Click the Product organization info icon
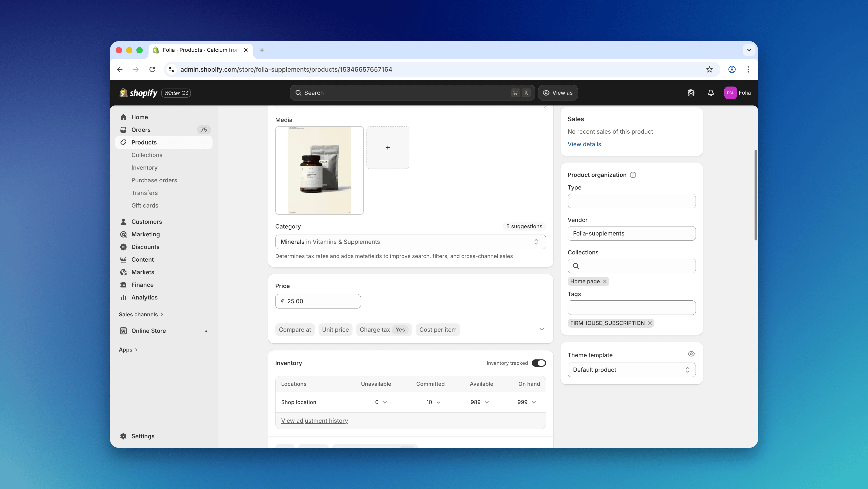Image resolution: width=868 pixels, height=489 pixels. point(633,175)
